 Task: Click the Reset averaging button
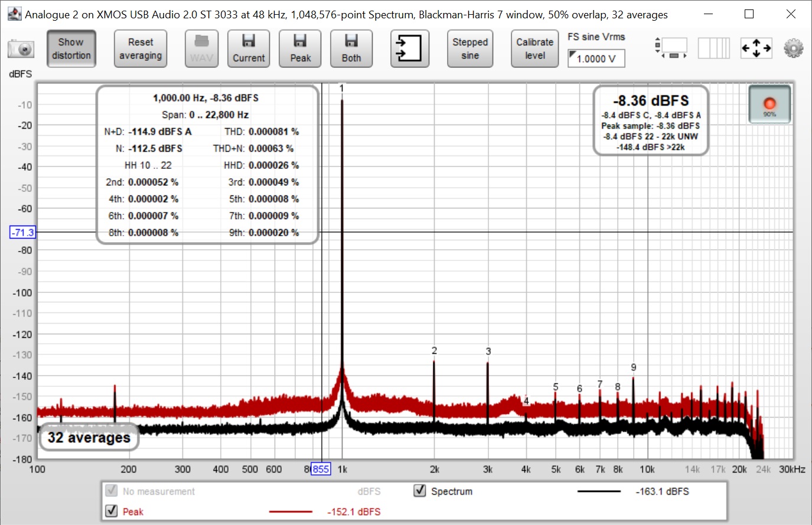point(141,49)
